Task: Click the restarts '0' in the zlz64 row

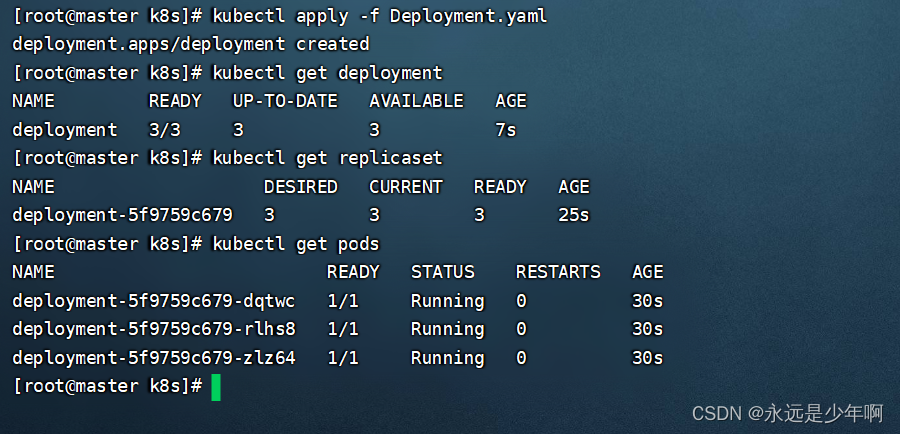Action: [521, 358]
